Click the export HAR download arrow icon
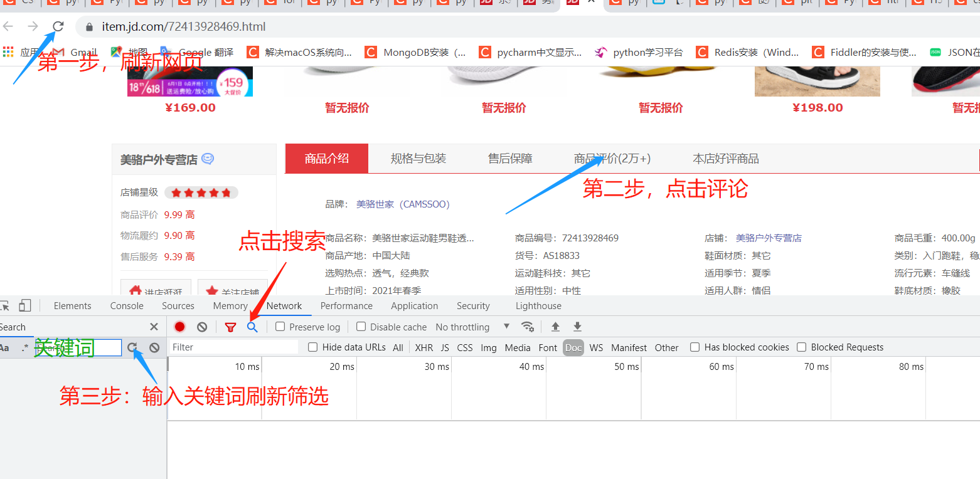The width and height of the screenshot is (980, 479). [x=577, y=327]
